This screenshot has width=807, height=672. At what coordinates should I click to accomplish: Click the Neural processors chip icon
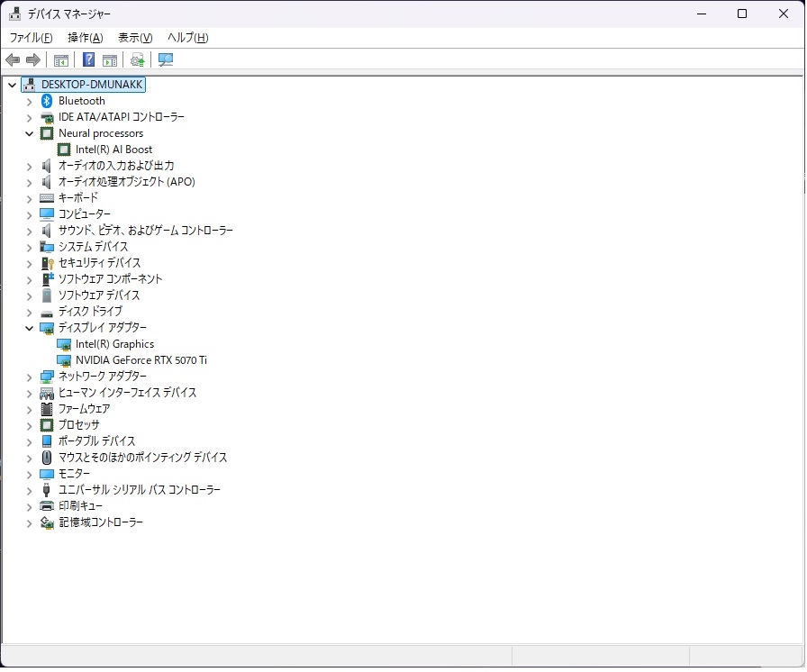(47, 133)
